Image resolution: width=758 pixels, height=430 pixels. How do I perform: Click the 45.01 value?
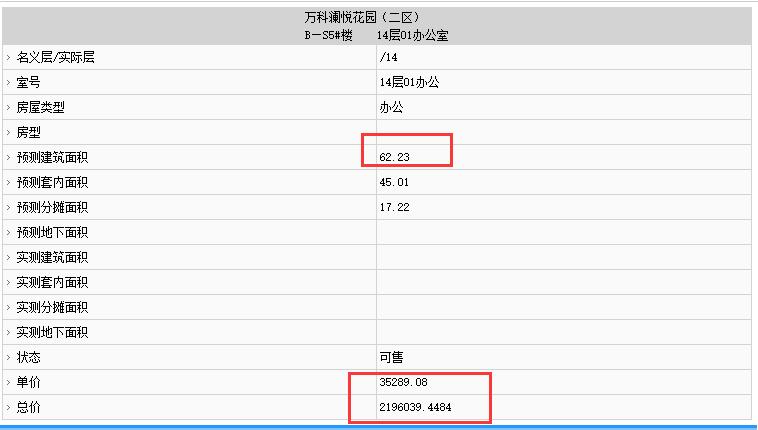point(394,182)
